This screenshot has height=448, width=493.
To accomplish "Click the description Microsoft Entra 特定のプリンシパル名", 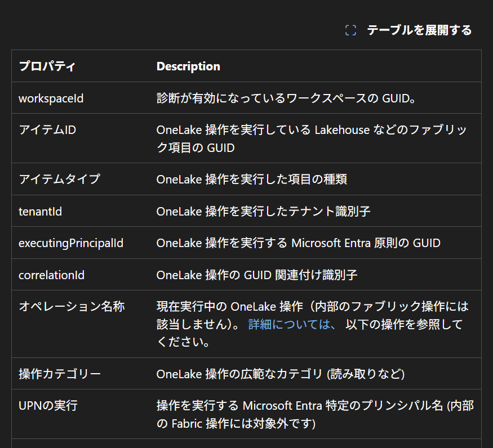I will pos(315,414).
